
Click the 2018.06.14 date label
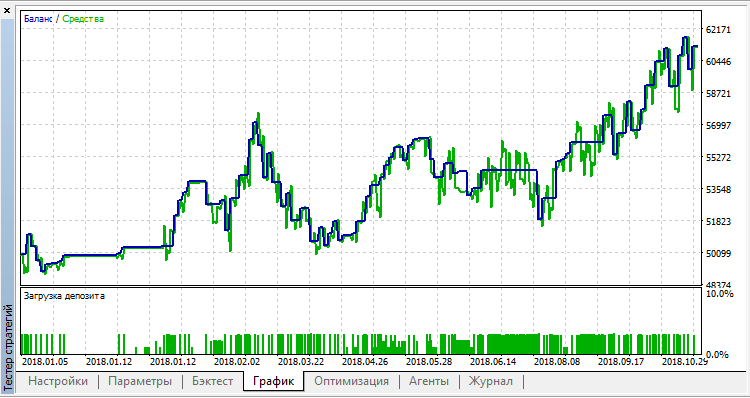click(492, 361)
